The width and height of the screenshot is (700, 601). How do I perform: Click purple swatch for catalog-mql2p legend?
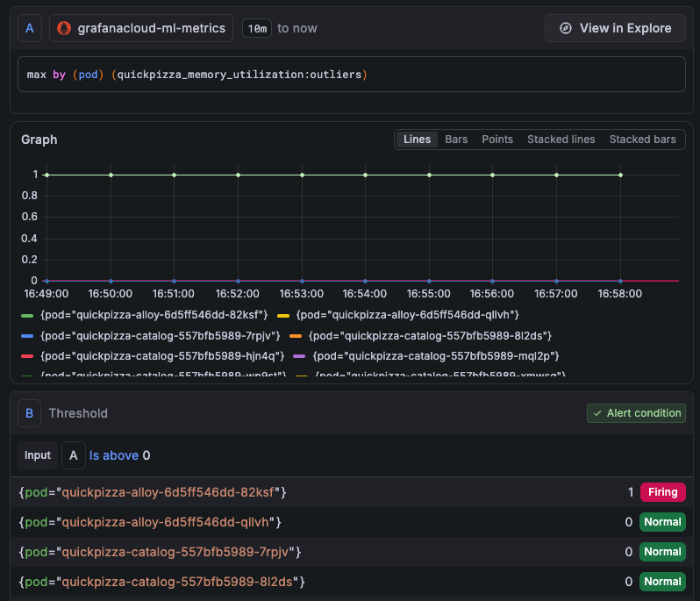pos(299,356)
